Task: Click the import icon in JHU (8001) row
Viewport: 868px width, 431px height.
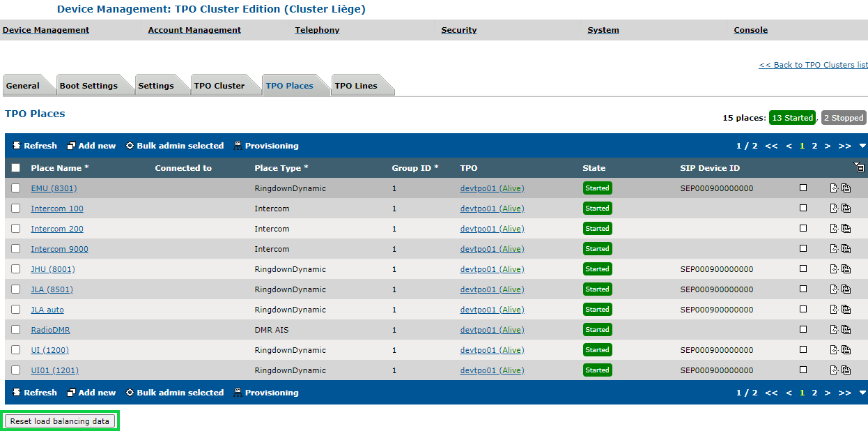Action: [x=834, y=269]
